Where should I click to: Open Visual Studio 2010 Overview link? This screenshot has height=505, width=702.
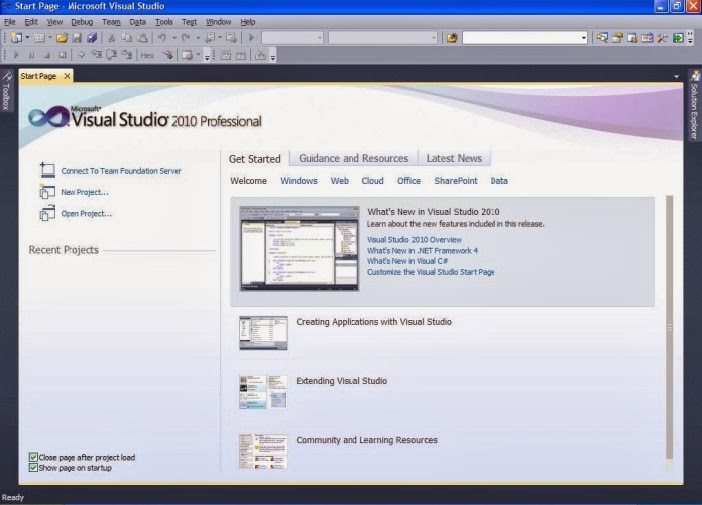point(414,240)
